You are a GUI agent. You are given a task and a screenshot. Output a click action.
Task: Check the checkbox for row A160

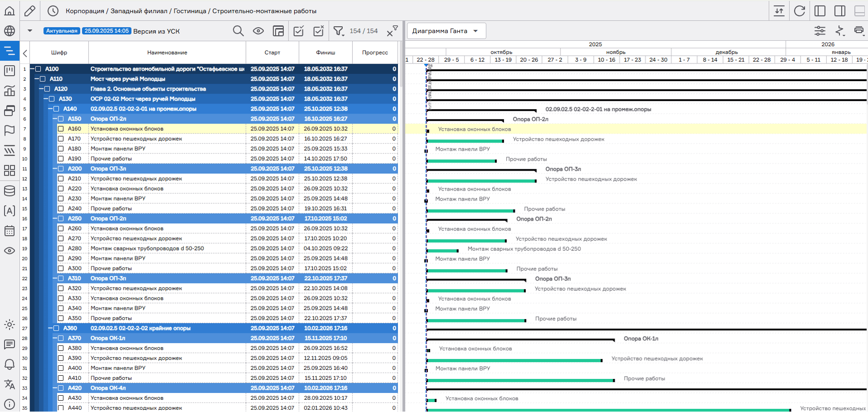point(61,129)
